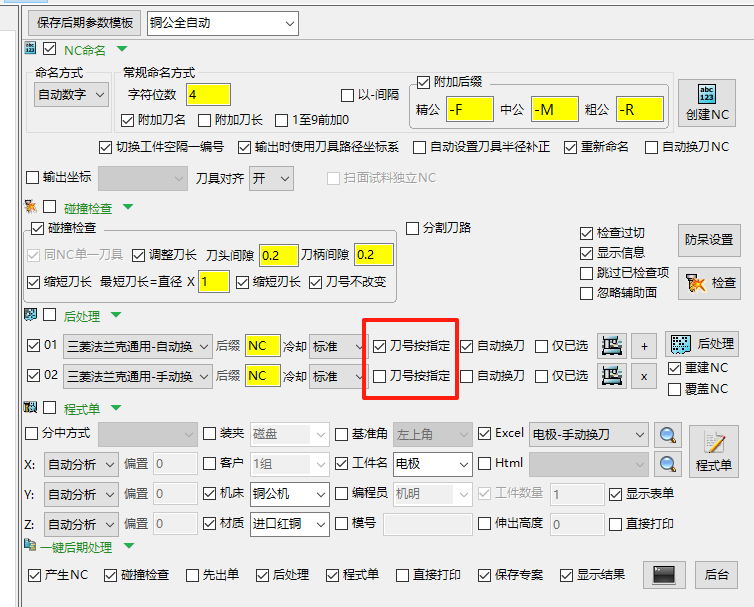The height and width of the screenshot is (607, 754).
Task: Click the 防呆设置 button
Action: click(708, 240)
